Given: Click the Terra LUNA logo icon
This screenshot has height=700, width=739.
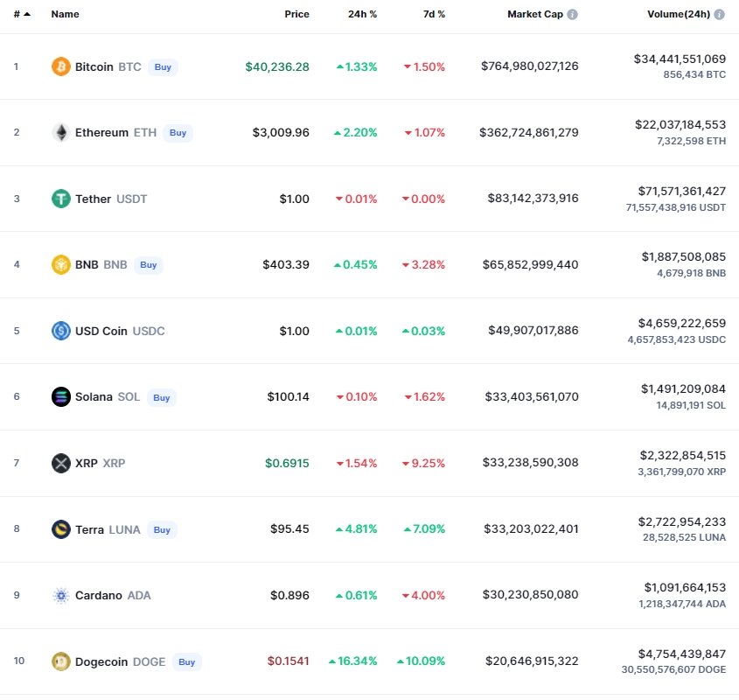Looking at the screenshot, I should (x=61, y=529).
